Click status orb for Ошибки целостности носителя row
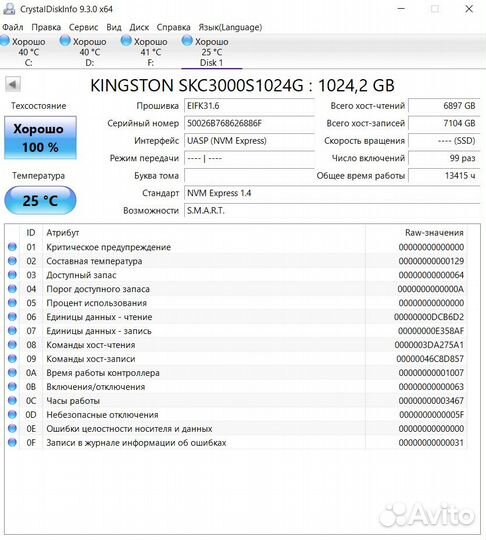 [12, 428]
